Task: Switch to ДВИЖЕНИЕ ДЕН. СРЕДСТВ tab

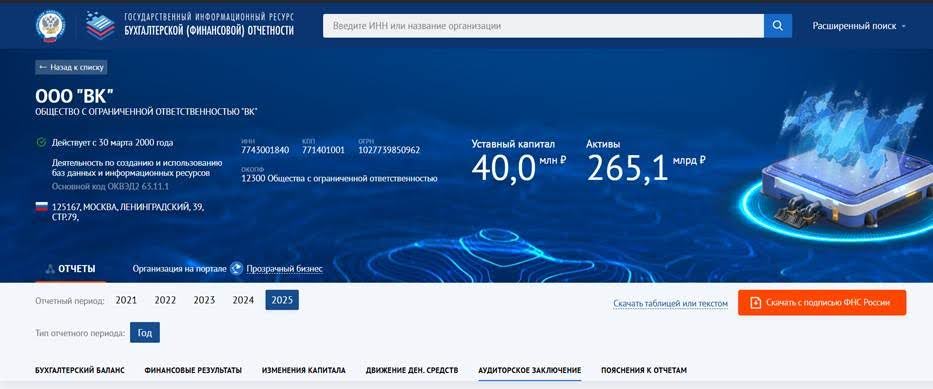Action: [x=412, y=371]
